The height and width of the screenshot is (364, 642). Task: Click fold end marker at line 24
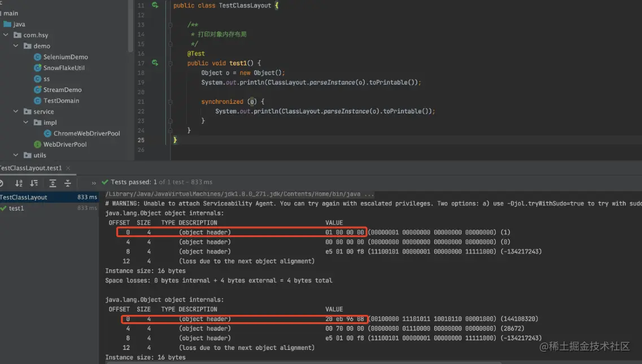tap(171, 130)
